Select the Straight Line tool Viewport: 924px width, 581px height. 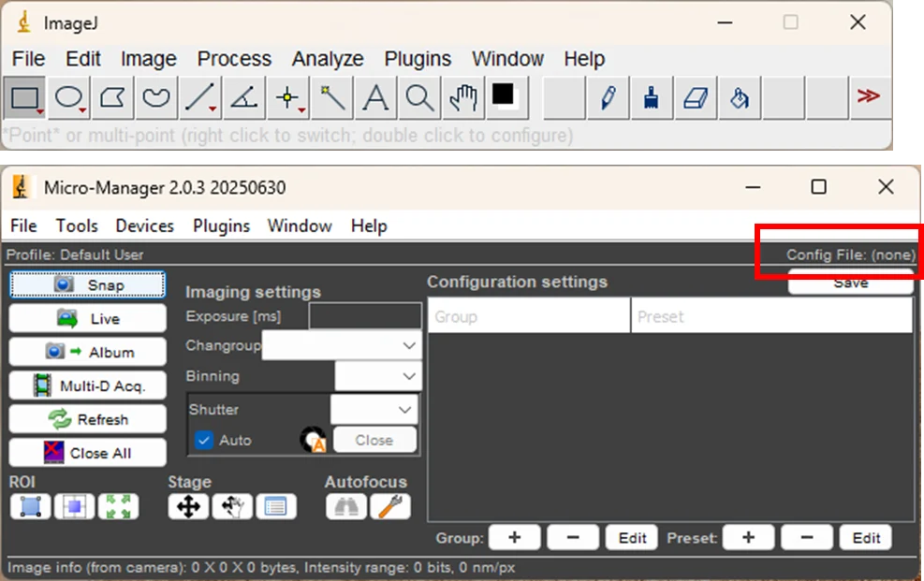coord(200,97)
